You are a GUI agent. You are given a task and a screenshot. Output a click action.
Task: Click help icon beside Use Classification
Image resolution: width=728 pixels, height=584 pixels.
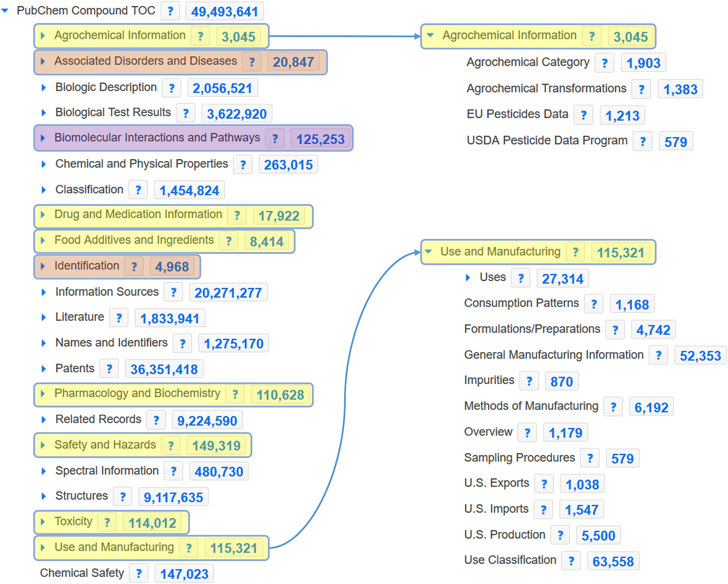pyautogui.click(x=571, y=561)
